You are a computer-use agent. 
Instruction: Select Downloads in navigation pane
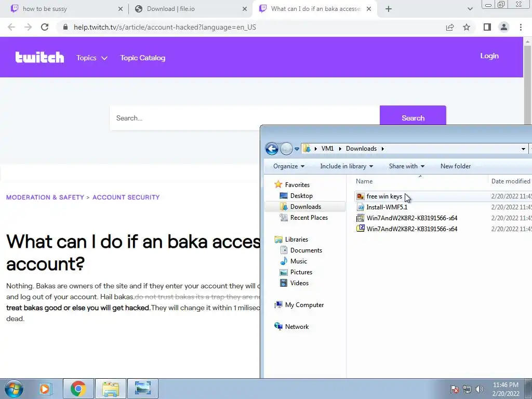pyautogui.click(x=305, y=207)
